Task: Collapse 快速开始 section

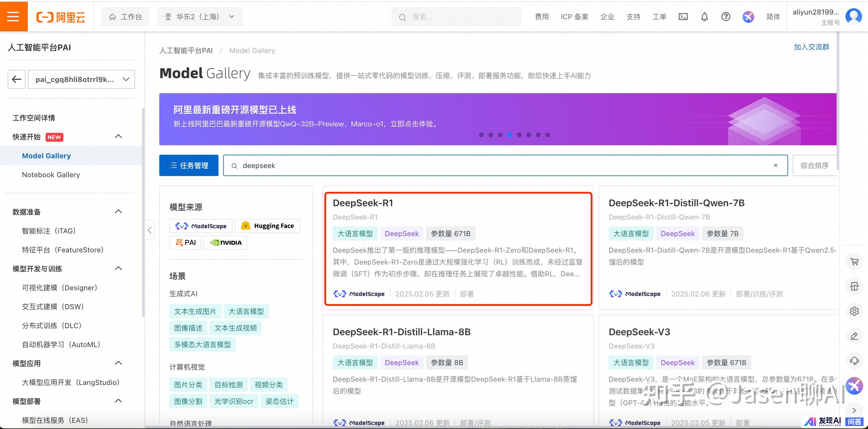Action: [x=118, y=136]
